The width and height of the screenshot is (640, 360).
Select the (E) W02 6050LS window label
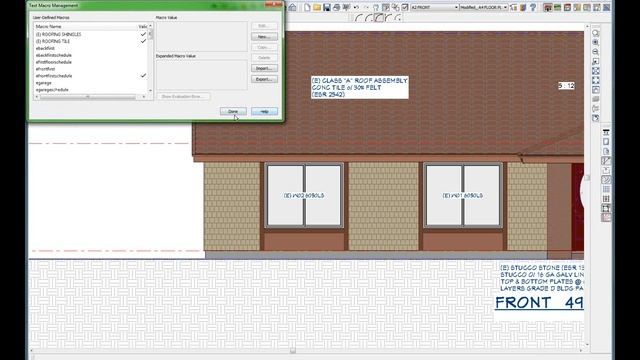304,196
